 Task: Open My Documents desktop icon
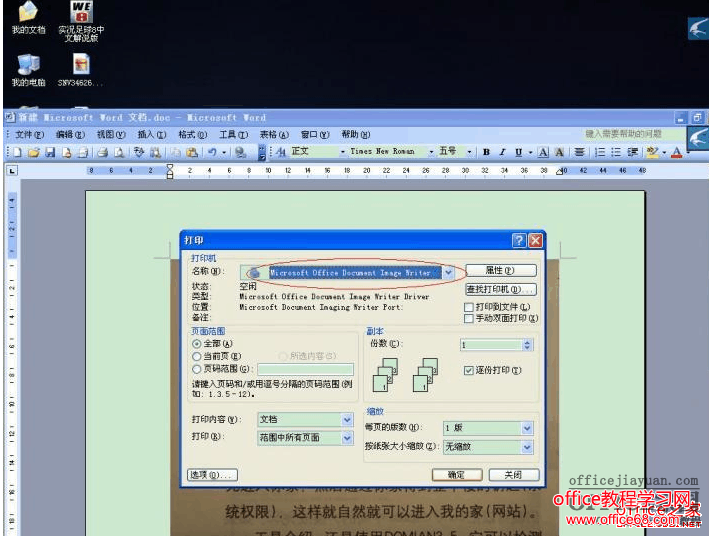click(28, 18)
